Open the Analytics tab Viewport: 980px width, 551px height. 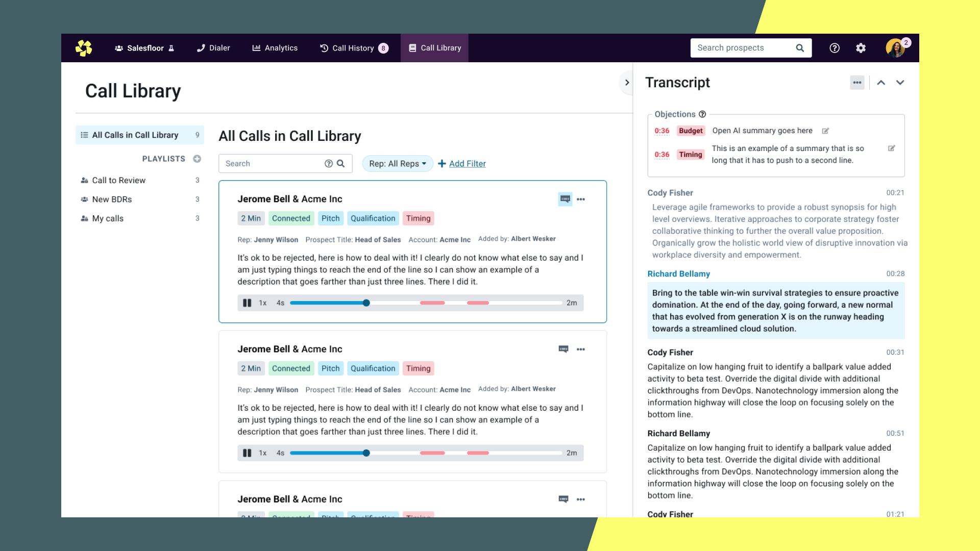275,48
